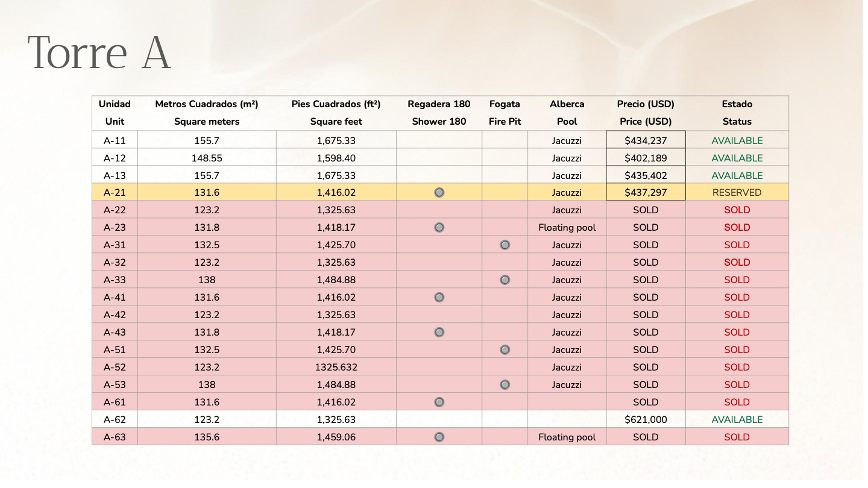Select the Shower 180 dot for A-43
The image size is (868, 488).
[439, 333]
